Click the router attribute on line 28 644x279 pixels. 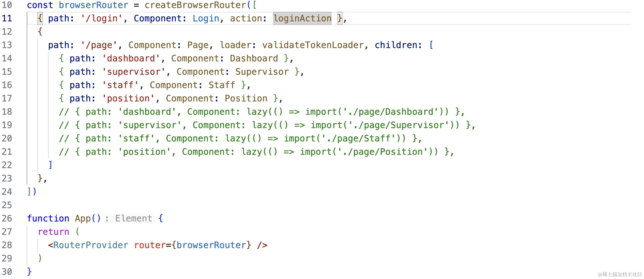pyautogui.click(x=150, y=245)
